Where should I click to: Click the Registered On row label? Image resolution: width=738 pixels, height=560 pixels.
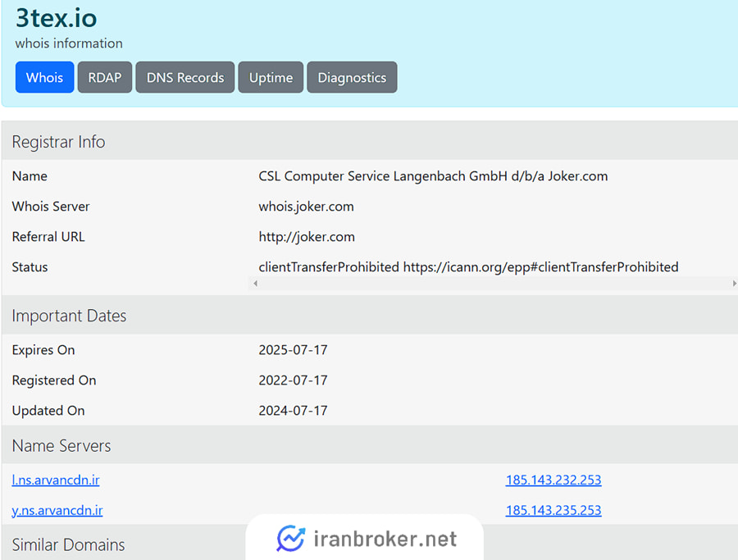pyautogui.click(x=54, y=380)
